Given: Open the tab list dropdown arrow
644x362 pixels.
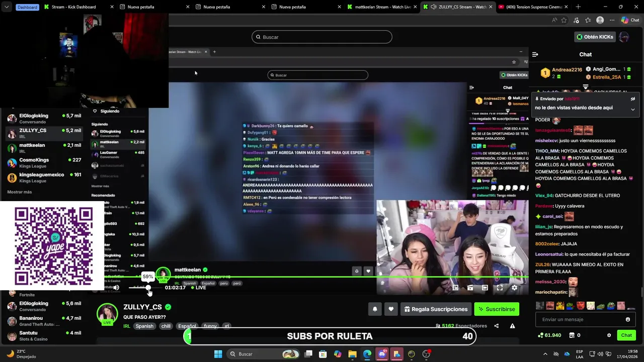Looking at the screenshot, I should click(6, 7).
